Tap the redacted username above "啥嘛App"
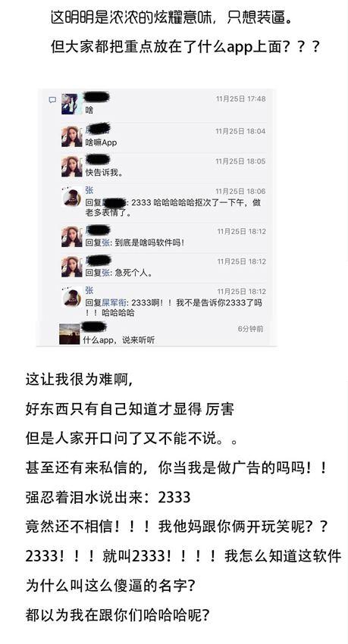The width and height of the screenshot is (348, 644). [99, 130]
